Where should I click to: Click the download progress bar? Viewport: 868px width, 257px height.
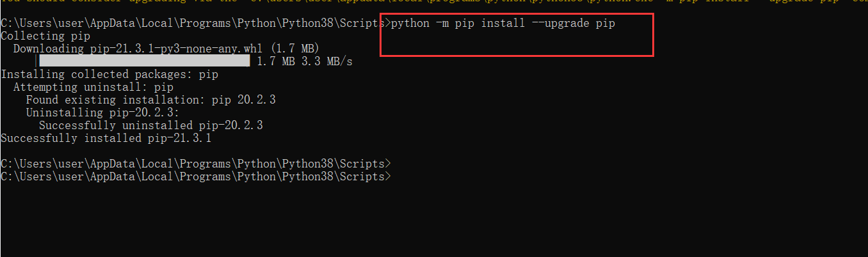click(145, 61)
